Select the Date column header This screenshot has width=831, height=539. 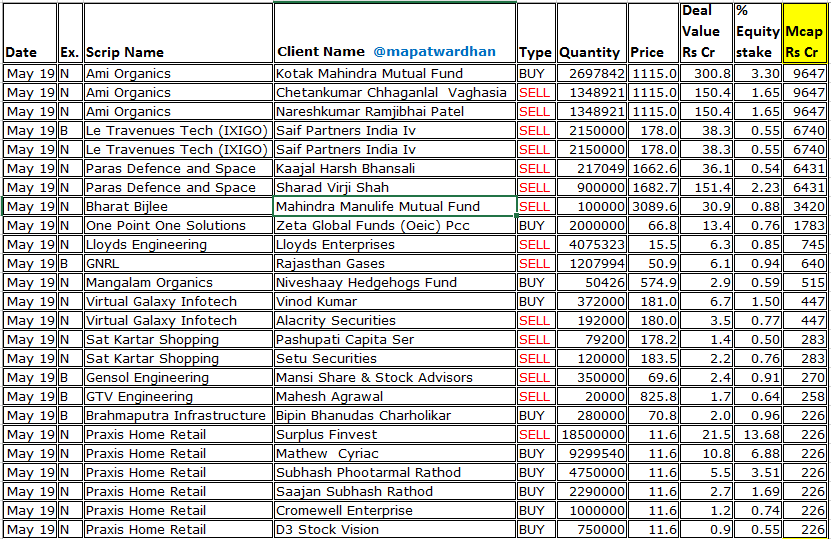tap(30, 33)
